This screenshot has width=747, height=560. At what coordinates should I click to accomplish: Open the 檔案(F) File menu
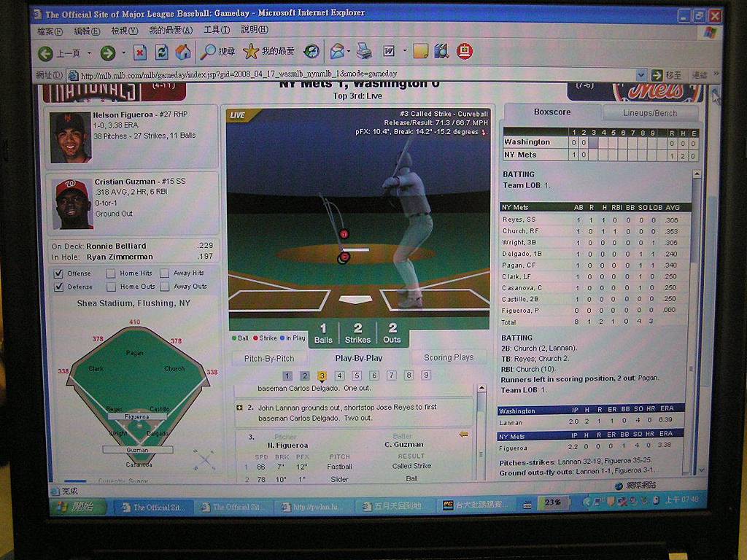50,32
